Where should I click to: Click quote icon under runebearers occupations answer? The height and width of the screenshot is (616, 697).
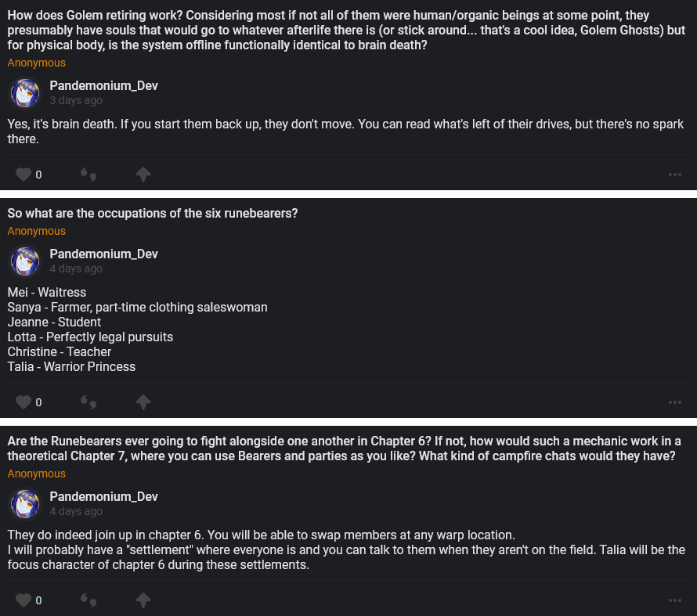coord(88,402)
